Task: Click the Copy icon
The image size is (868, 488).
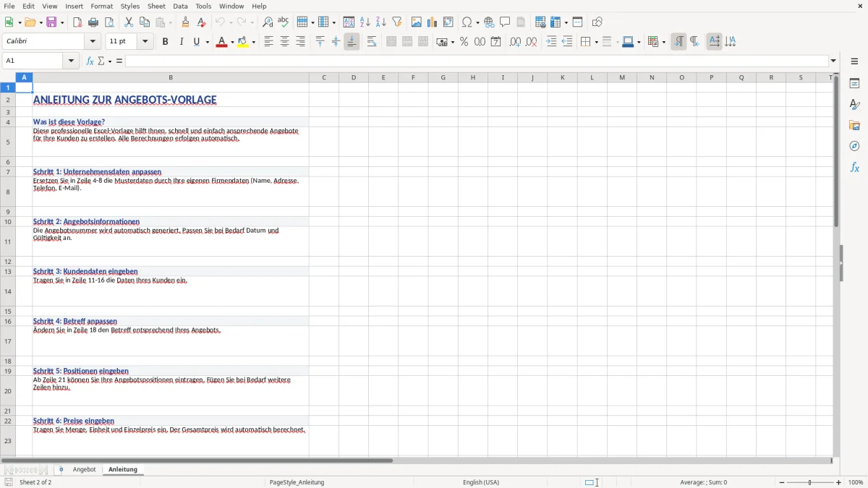Action: 145,22
